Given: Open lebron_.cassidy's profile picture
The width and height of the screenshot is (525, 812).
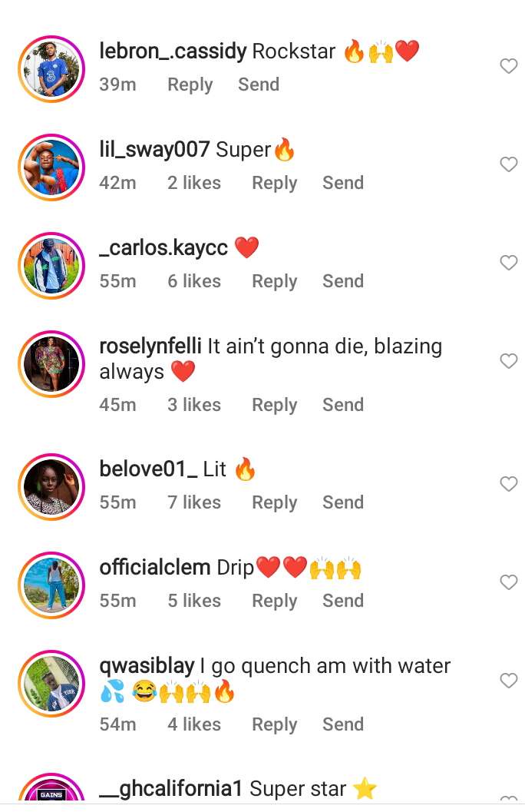Looking at the screenshot, I should 51,68.
